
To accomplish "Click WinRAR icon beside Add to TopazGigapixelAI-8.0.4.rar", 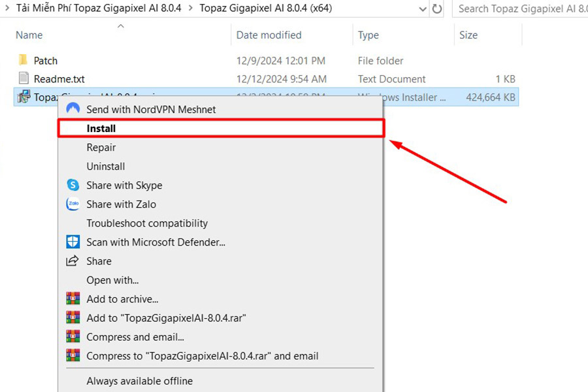I will 73,318.
